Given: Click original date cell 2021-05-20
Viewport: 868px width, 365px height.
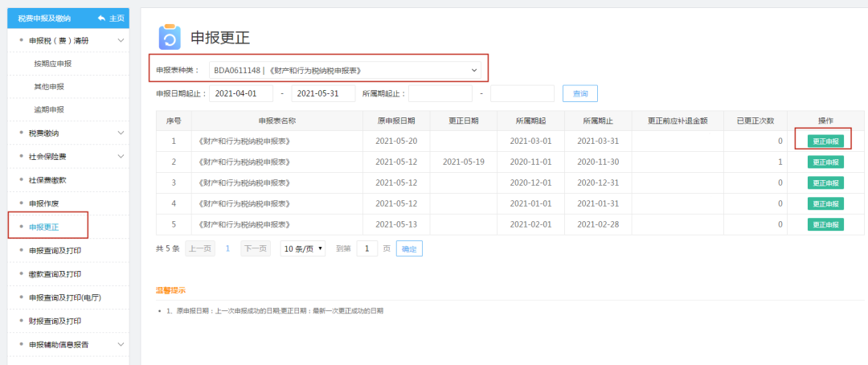Looking at the screenshot, I should 396,141.
